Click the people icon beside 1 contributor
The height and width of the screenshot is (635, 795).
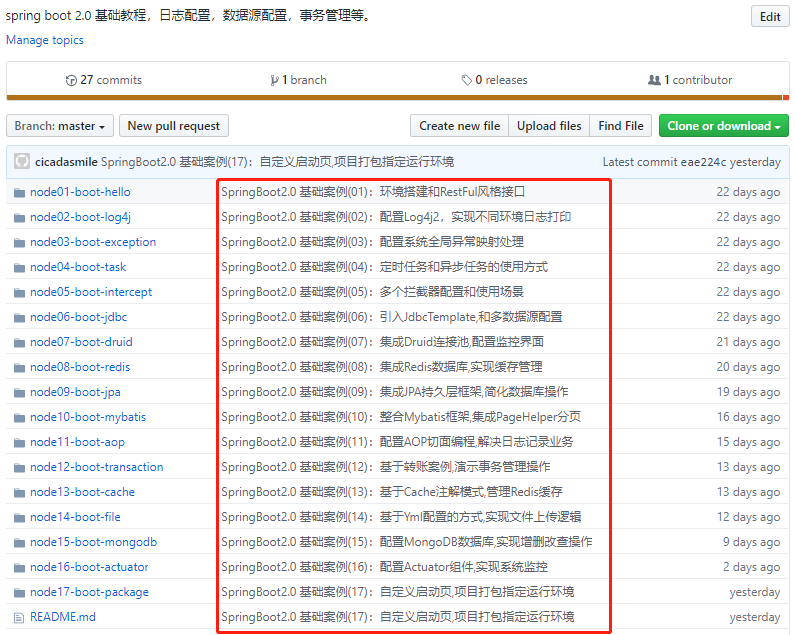[x=654, y=80]
